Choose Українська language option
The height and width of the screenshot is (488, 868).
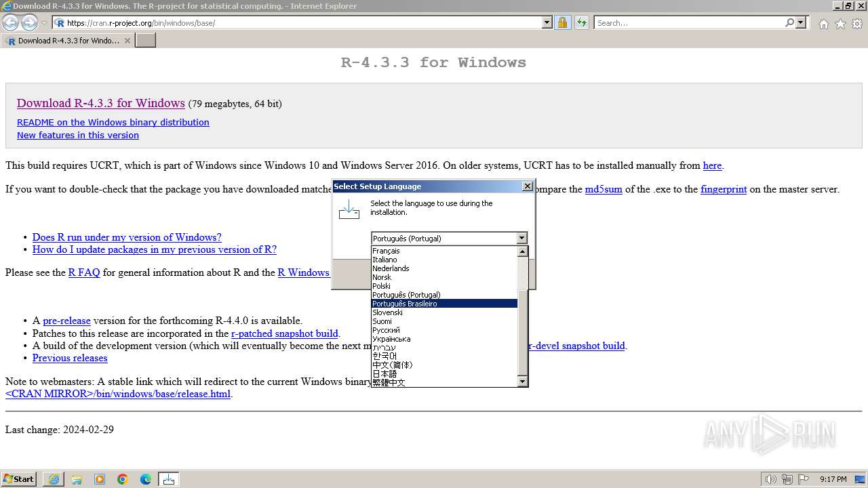(444, 339)
